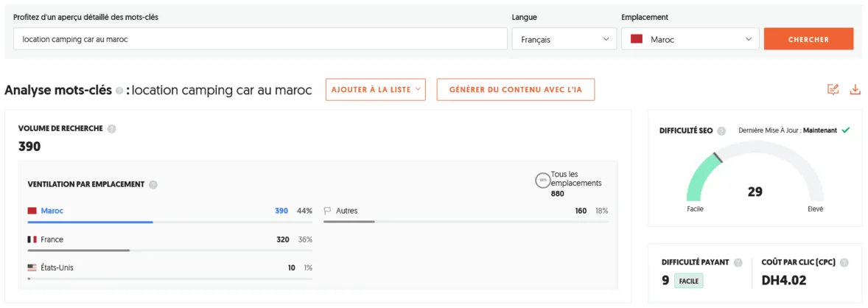
Task: Click the Morocco flag in Emplacement dropdown
Action: pos(637,39)
